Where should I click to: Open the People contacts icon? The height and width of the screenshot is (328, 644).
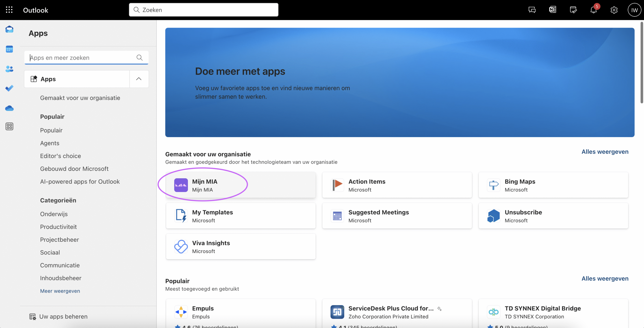point(9,69)
